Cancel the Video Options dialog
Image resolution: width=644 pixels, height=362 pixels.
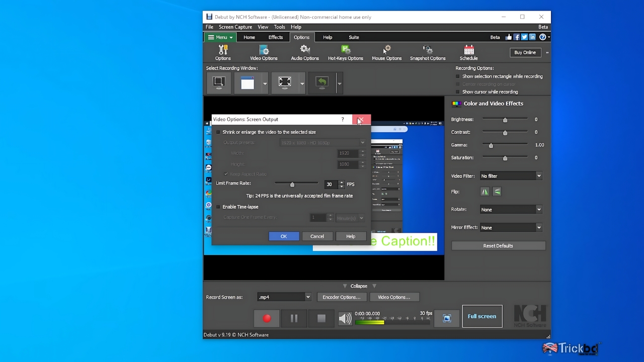coord(317,236)
